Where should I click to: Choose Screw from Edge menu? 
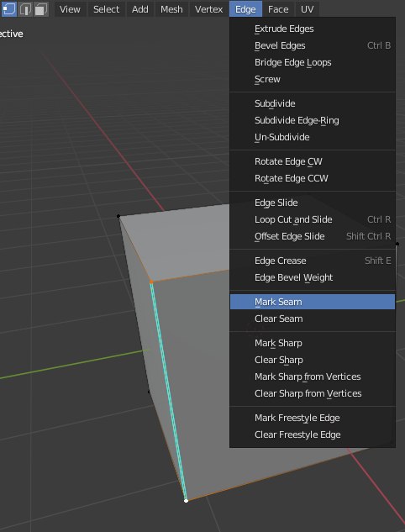313,79
